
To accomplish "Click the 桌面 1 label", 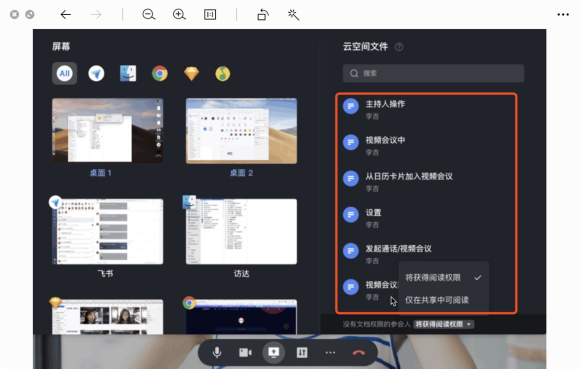I will click(101, 173).
